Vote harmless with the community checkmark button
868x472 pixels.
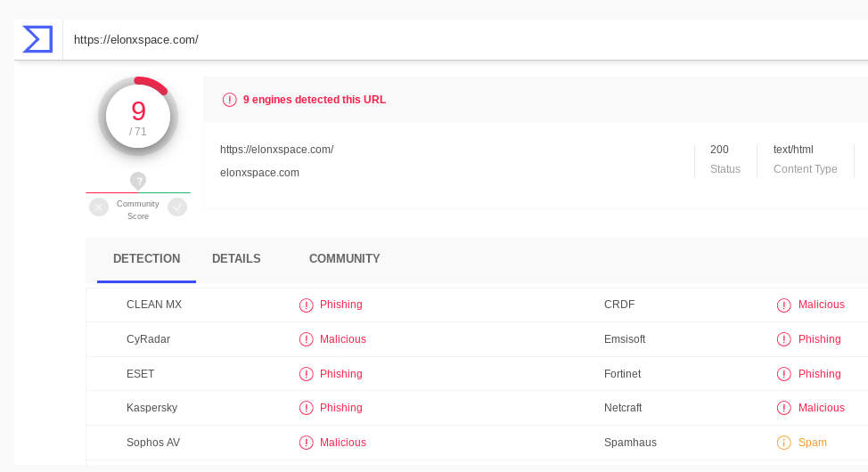click(177, 208)
